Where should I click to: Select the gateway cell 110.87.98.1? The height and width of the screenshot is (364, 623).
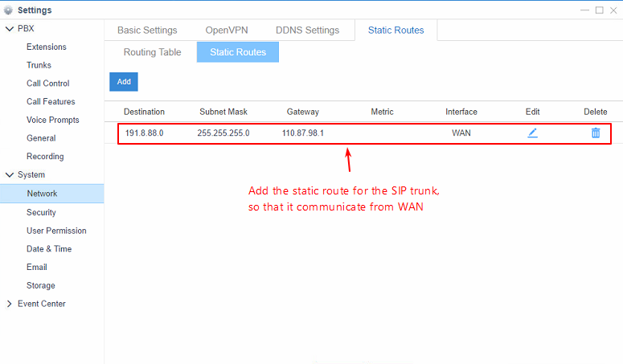303,133
